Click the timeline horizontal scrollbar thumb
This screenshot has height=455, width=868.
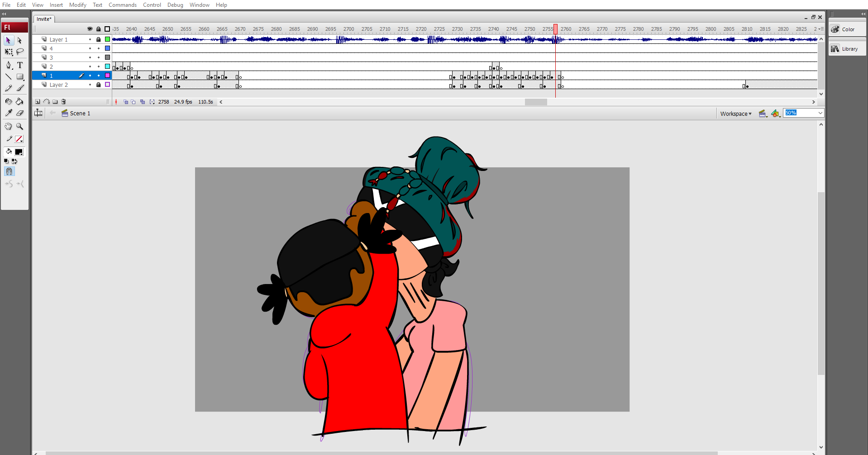click(536, 102)
